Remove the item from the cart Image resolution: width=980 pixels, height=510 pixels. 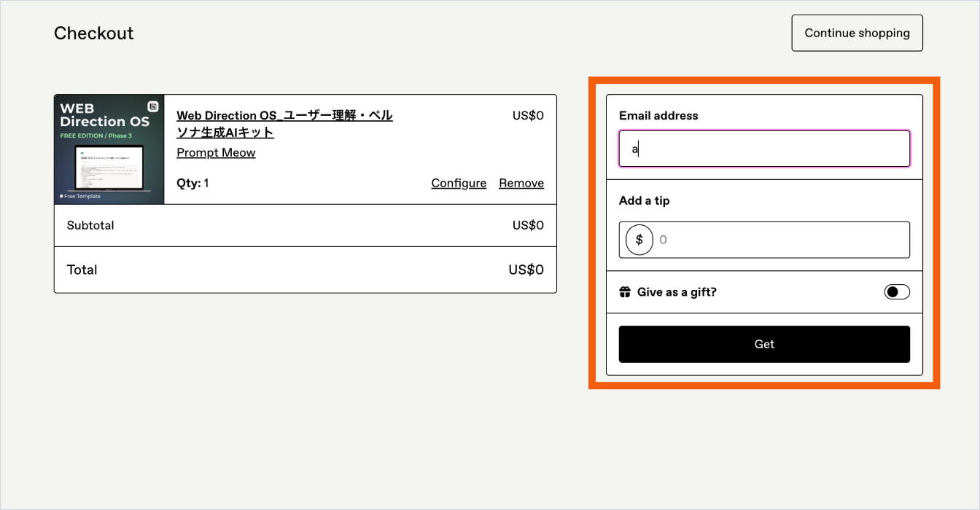(521, 183)
